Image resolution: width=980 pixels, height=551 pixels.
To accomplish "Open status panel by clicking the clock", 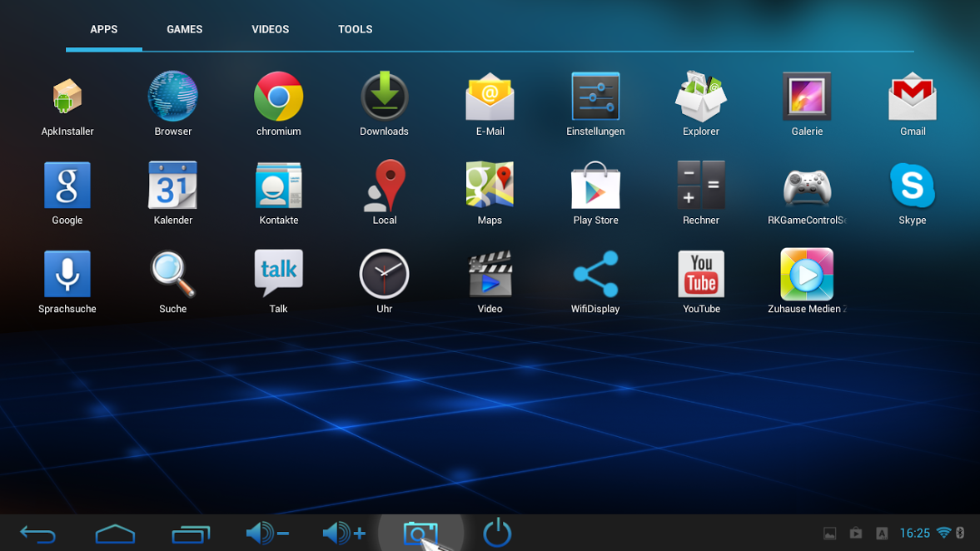I will pyautogui.click(x=914, y=533).
